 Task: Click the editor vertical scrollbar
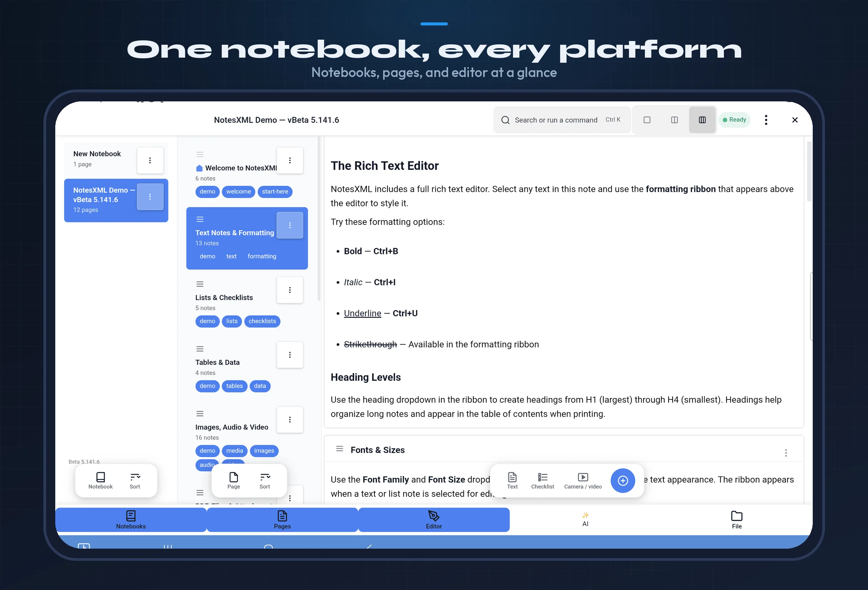pyautogui.click(x=809, y=172)
